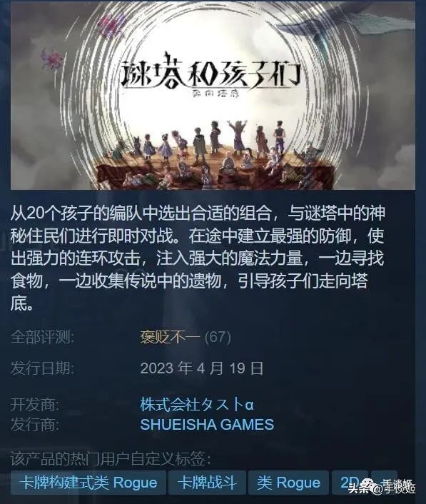The width and height of the screenshot is (426, 504).
Task: Click the 发行商 label
Action: click(35, 424)
